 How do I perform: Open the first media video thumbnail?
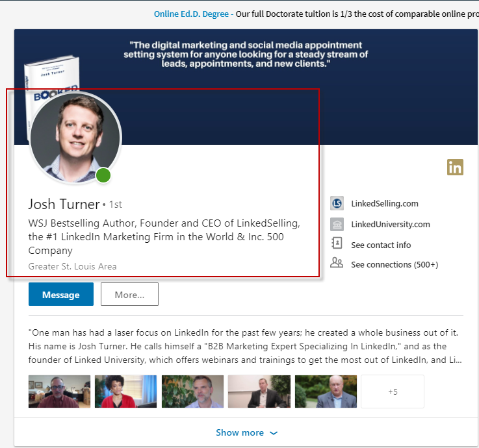click(59, 392)
